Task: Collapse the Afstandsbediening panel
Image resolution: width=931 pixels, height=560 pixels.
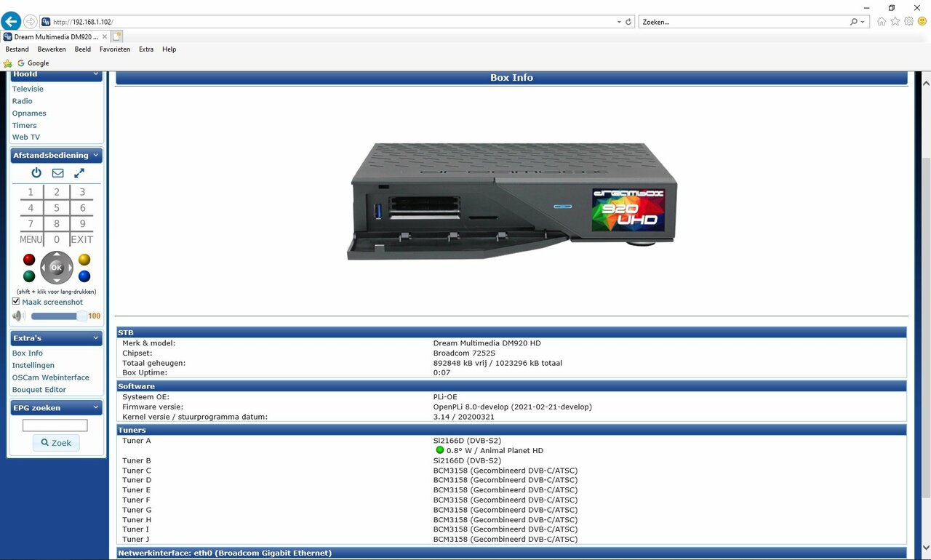Action: tap(95, 155)
